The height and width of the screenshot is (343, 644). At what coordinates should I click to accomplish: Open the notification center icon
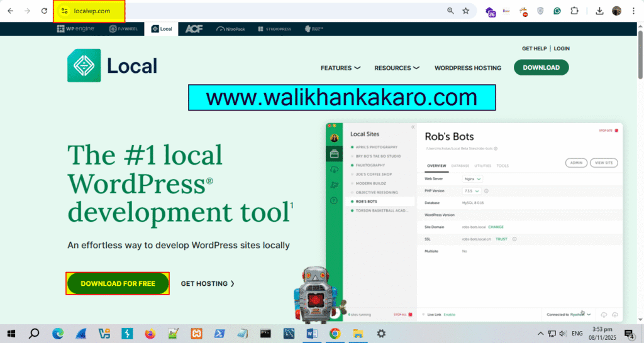pos(629,334)
